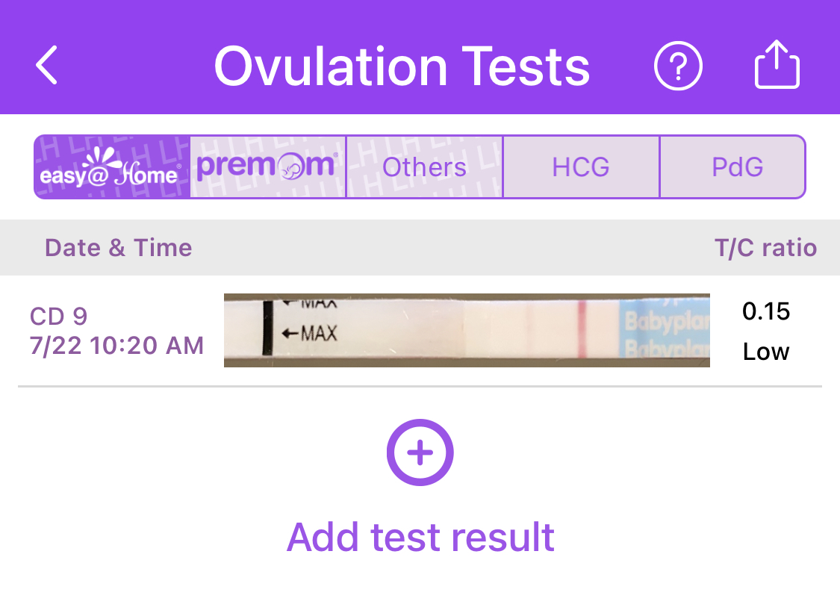Tap the 0.15 ratio value
Viewport: 840px width, 616px height.
(766, 311)
